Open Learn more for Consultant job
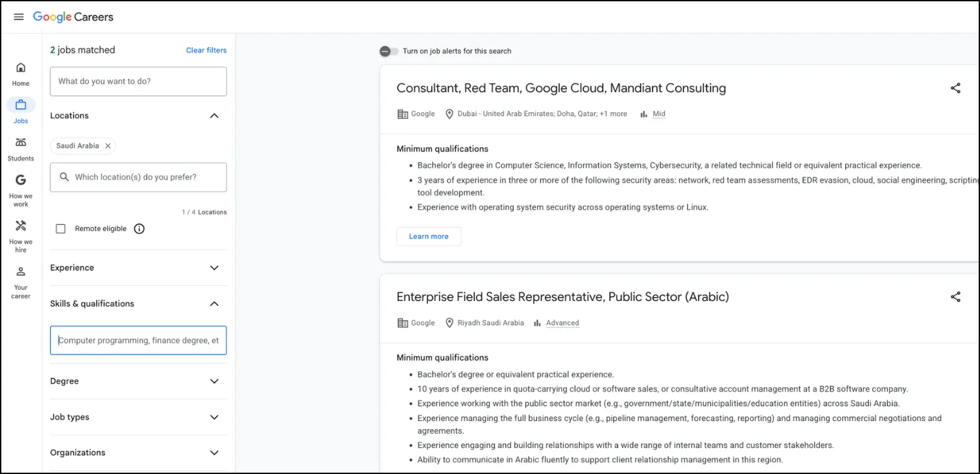980x474 pixels. [429, 236]
